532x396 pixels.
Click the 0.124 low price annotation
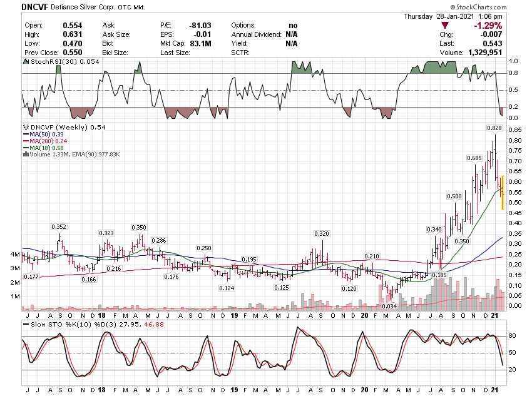227,288
